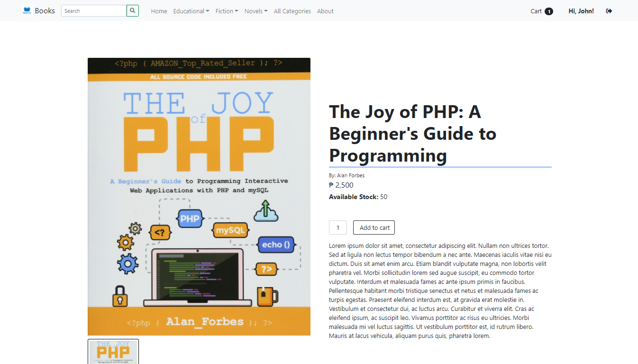Expand the Educational dropdown menu
638x364 pixels.
pos(191,11)
